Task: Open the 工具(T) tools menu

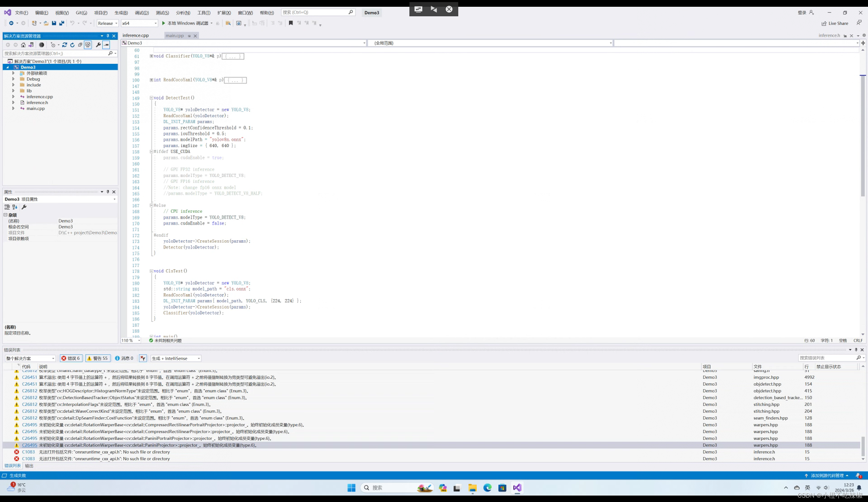Action: point(204,13)
